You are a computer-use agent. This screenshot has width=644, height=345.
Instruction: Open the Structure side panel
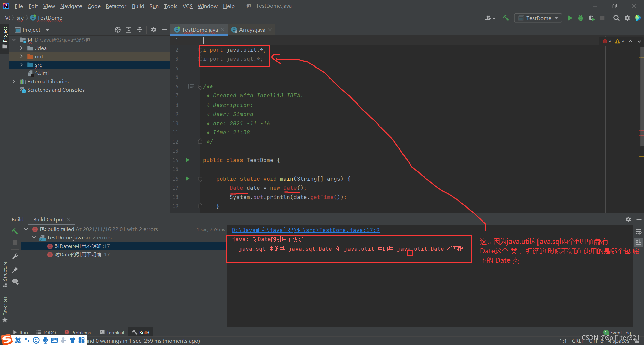click(5, 274)
